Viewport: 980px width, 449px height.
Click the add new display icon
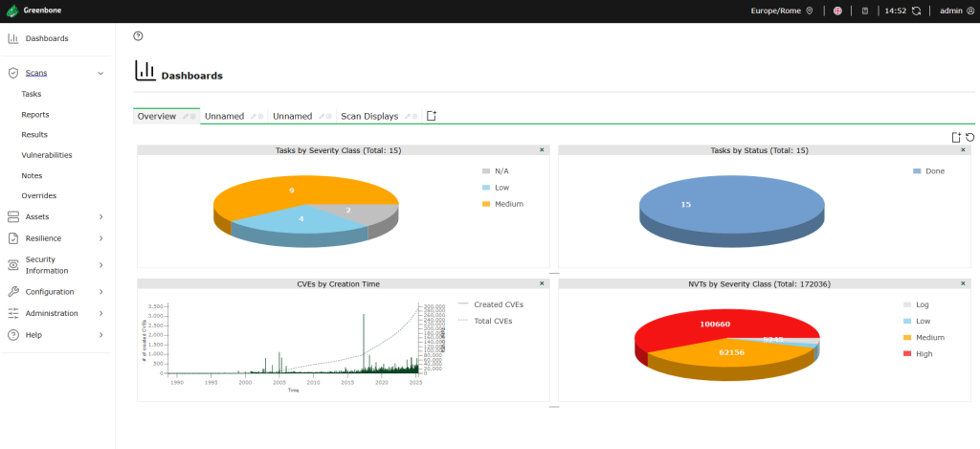click(x=955, y=137)
